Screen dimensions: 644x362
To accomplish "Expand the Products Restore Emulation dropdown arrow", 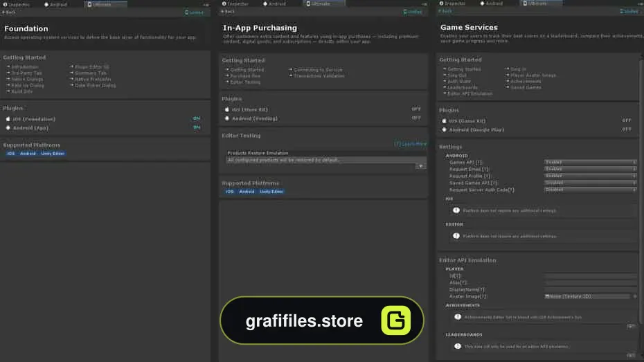I will [x=420, y=166].
